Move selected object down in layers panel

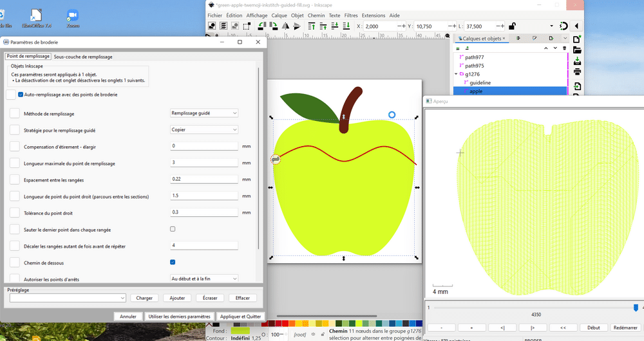pos(555,48)
